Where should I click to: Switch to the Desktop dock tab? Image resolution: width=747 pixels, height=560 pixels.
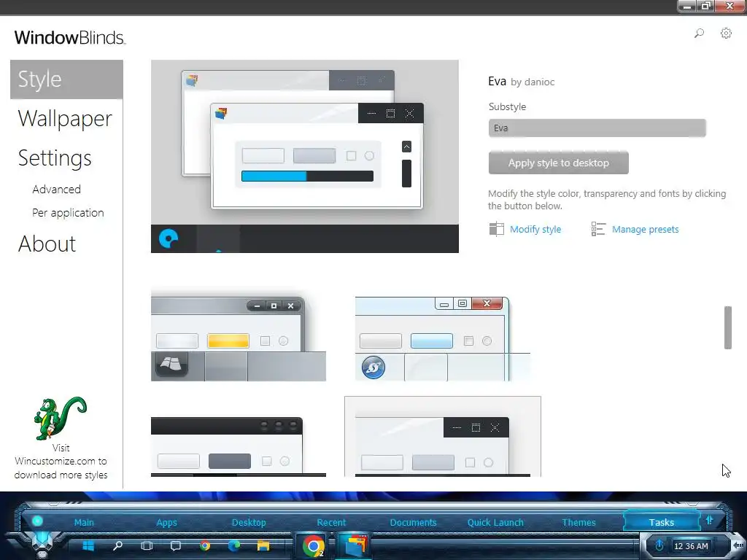[x=249, y=522]
